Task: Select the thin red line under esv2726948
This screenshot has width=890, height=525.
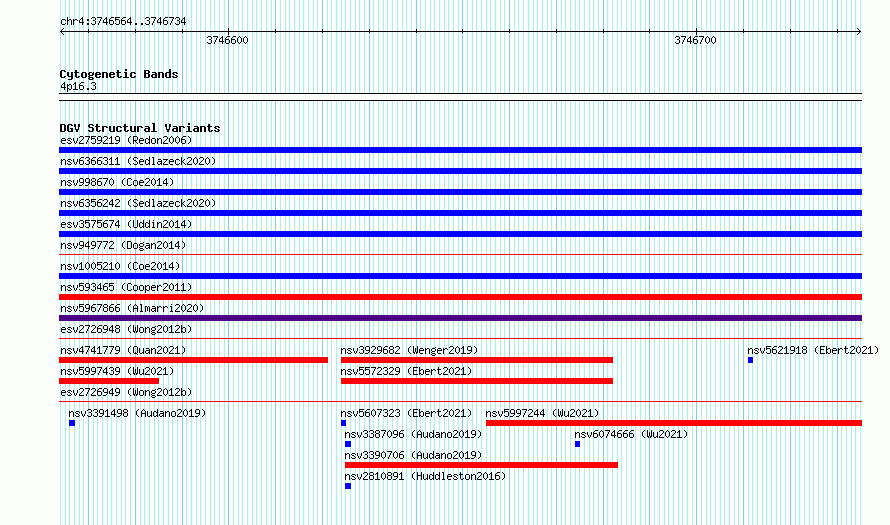Action: (460, 339)
